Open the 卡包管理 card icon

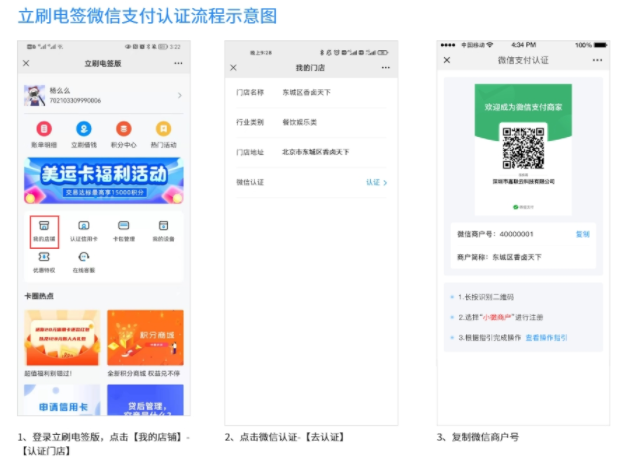click(124, 226)
